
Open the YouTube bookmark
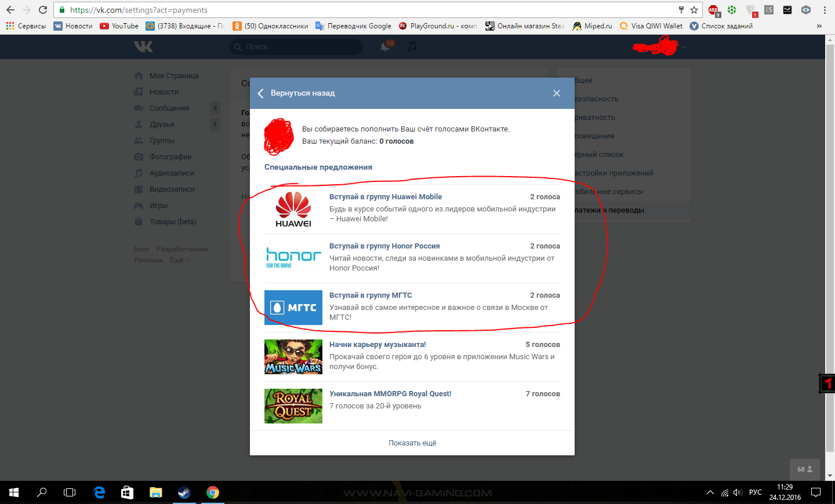point(119,26)
